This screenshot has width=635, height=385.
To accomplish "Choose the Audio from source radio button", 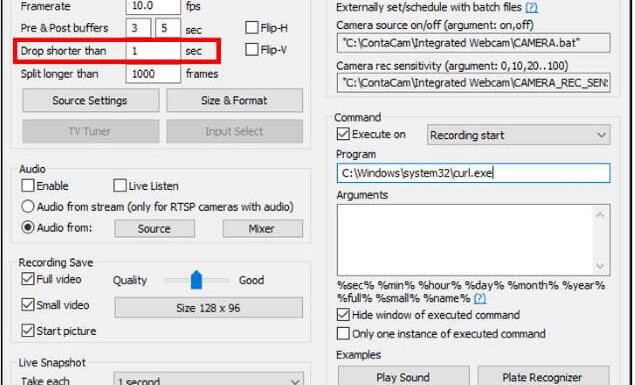I will pyautogui.click(x=28, y=227).
